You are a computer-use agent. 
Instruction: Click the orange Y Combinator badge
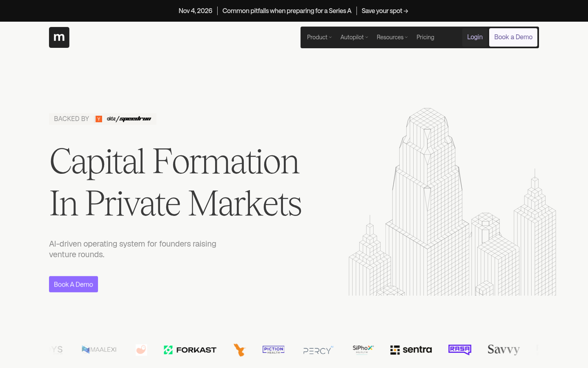[98, 119]
